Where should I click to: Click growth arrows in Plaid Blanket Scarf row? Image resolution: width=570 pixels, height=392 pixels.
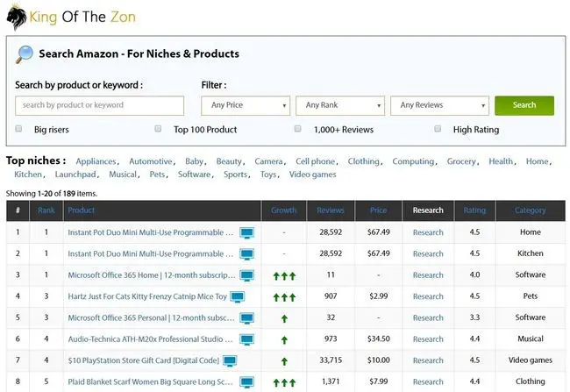coord(284,382)
